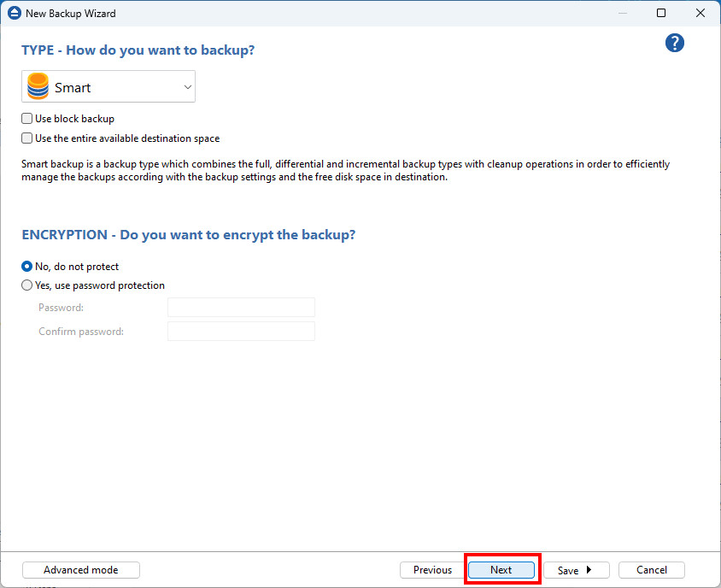Click the New Backup Wizard title text
Image resolution: width=721 pixels, height=588 pixels.
tap(71, 14)
